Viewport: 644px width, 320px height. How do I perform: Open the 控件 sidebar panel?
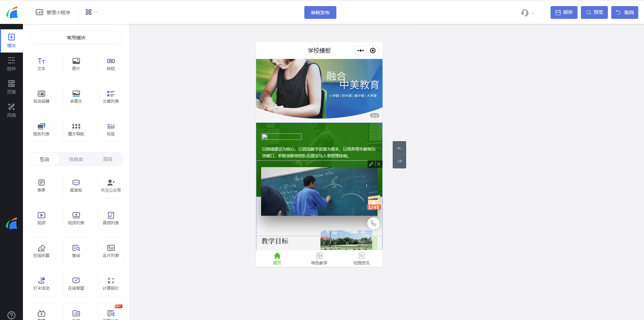11,64
